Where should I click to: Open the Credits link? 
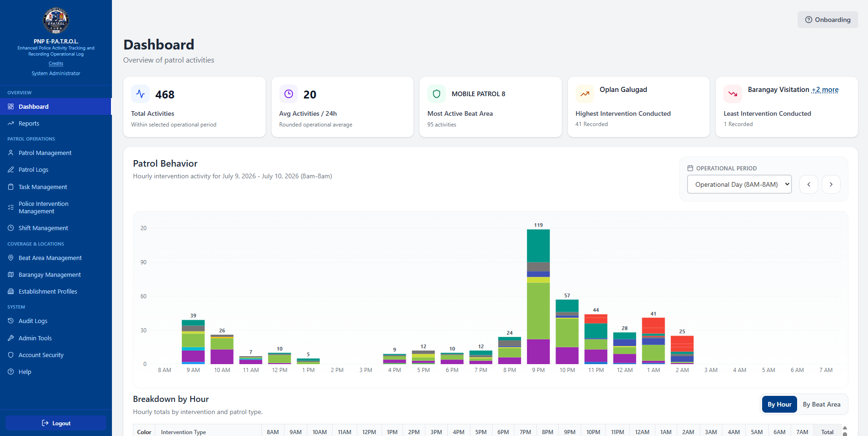(56, 63)
